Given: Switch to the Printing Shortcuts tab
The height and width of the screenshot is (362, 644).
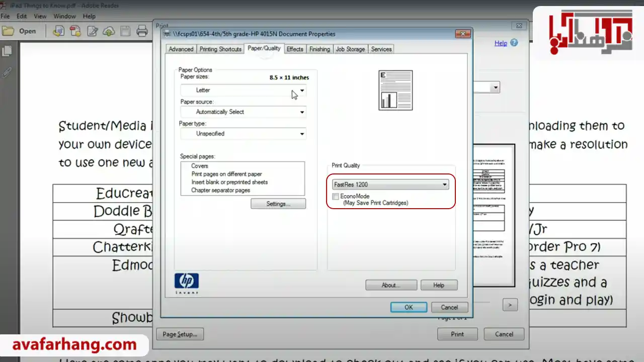Looking at the screenshot, I should [x=220, y=49].
